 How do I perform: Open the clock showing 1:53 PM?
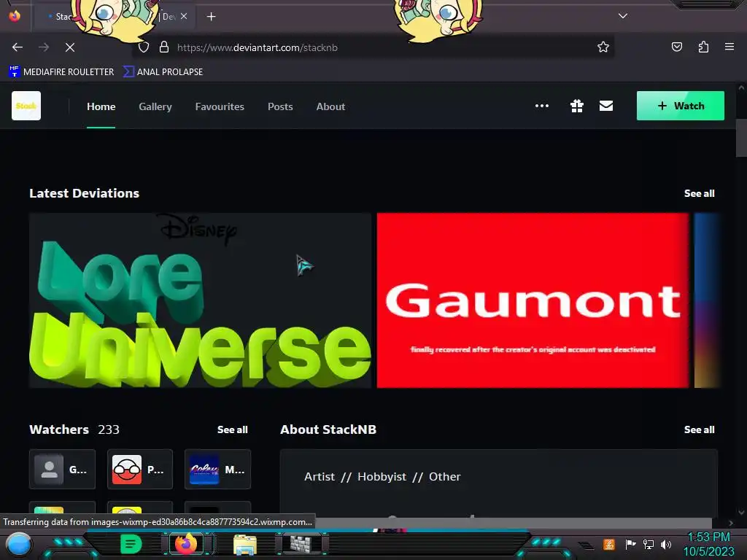click(x=709, y=544)
